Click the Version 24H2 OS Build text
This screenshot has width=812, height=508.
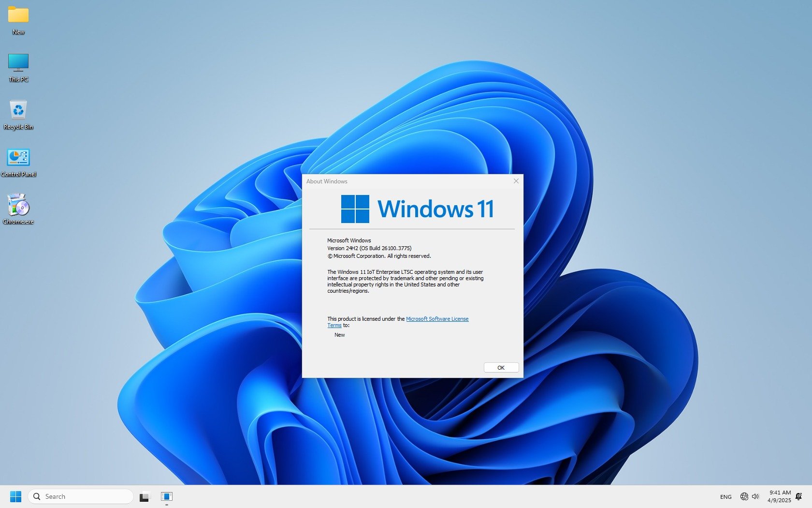369,248
